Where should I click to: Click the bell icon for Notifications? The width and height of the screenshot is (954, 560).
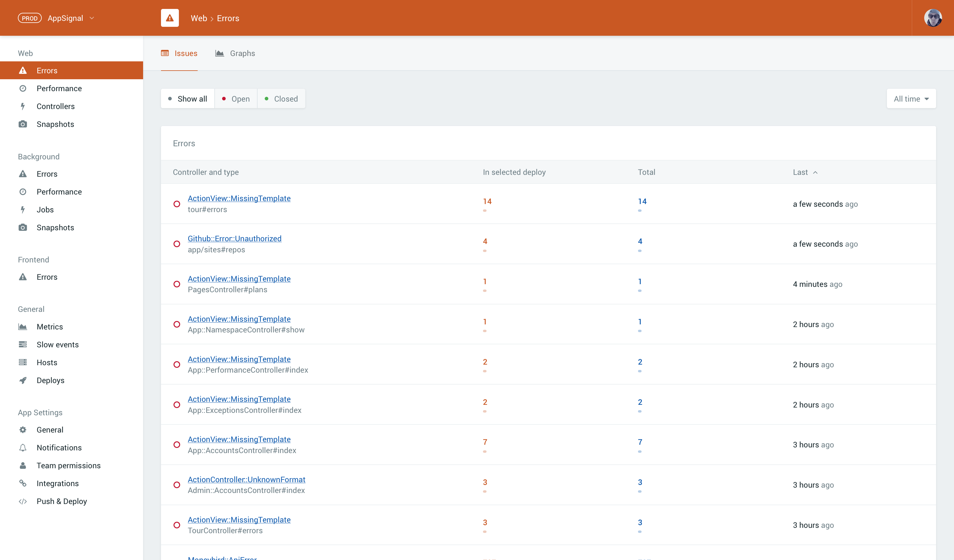click(23, 448)
